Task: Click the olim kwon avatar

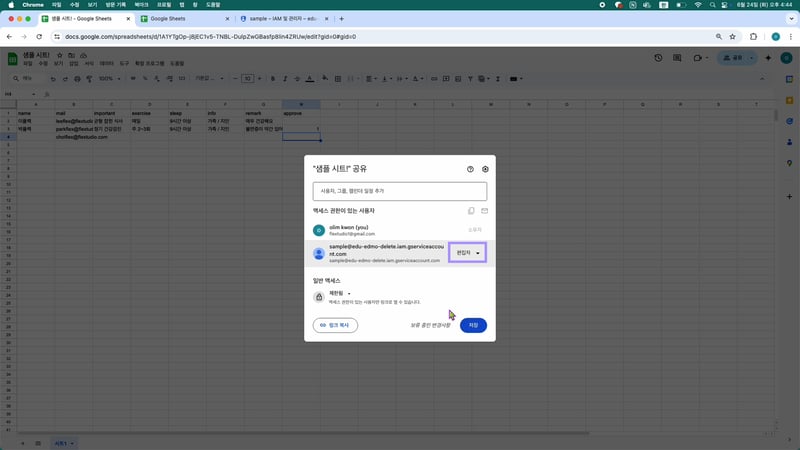Action: point(319,230)
